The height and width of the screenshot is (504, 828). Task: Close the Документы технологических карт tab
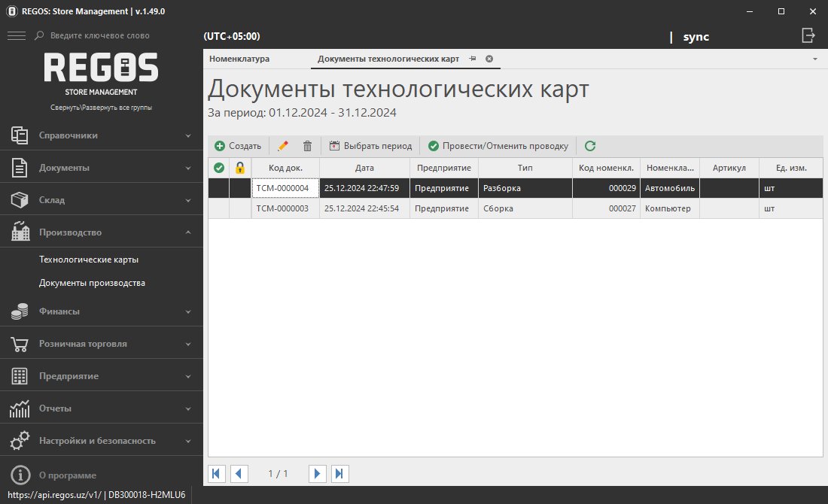click(x=489, y=59)
